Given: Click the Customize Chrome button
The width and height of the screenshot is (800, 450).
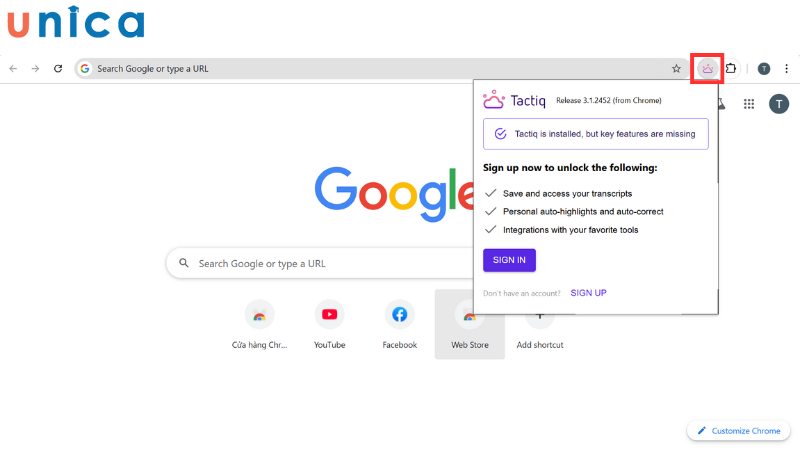Looking at the screenshot, I should [738, 431].
